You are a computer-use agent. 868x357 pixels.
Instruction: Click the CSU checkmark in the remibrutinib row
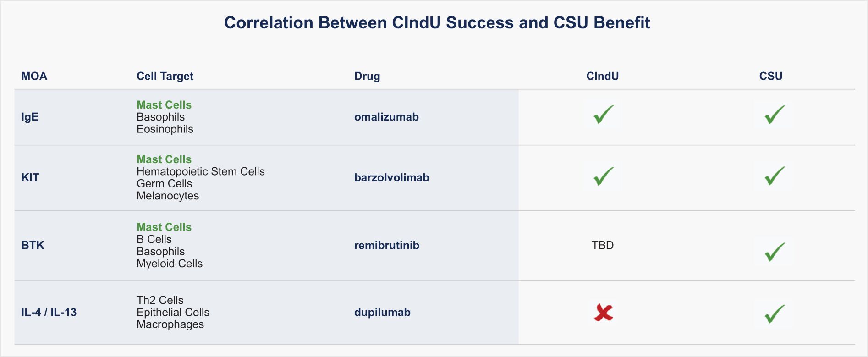pos(774,252)
